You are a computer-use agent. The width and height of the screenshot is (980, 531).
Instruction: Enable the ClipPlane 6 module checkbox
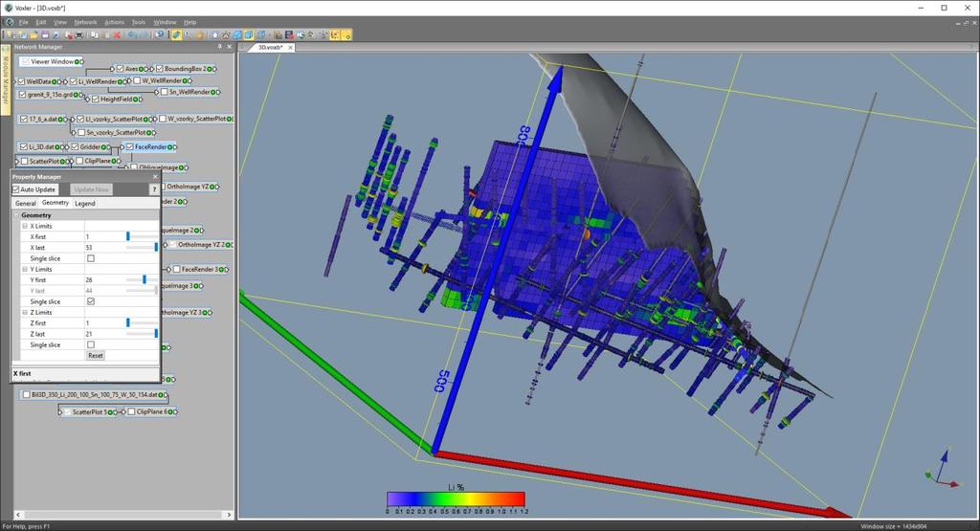tap(131, 411)
